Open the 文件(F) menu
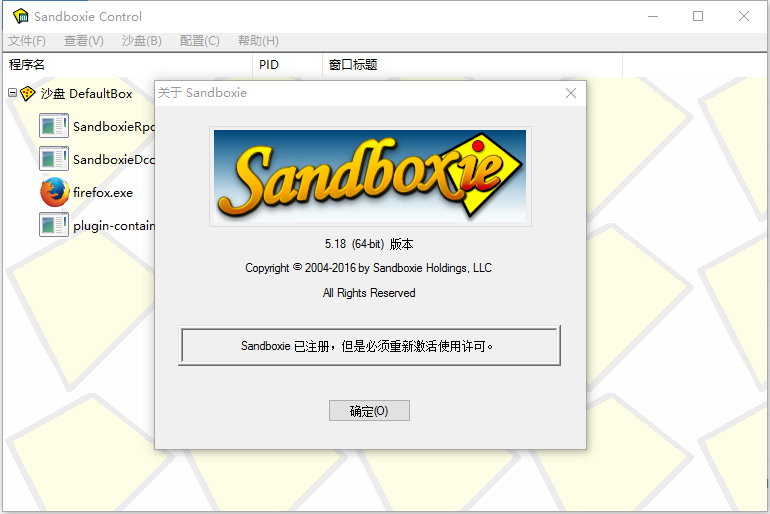The height and width of the screenshot is (514, 770). tap(27, 41)
